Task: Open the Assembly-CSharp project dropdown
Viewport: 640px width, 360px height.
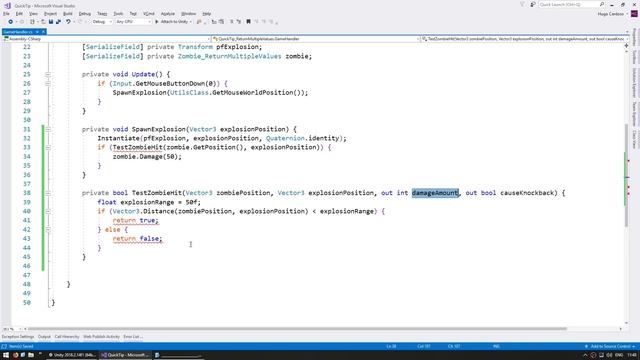Action: (x=106, y=39)
